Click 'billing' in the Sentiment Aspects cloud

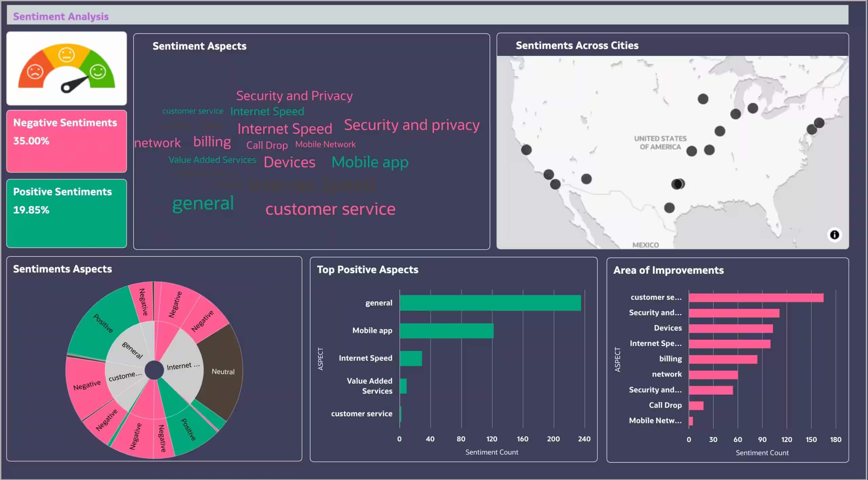pyautogui.click(x=212, y=142)
